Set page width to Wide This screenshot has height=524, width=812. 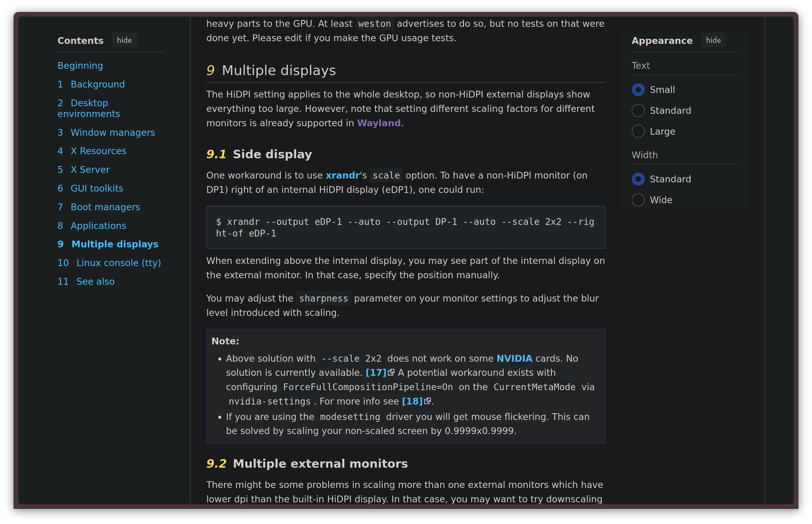[638, 200]
